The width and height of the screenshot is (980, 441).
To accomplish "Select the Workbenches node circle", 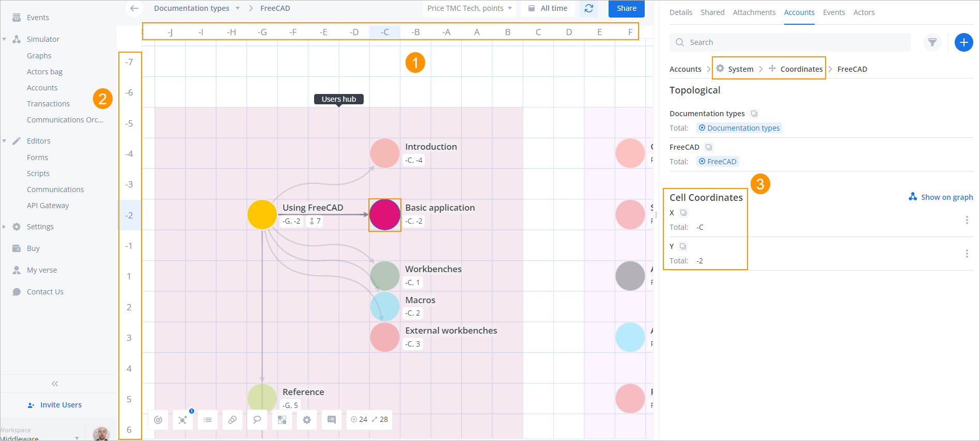I will pyautogui.click(x=385, y=276).
